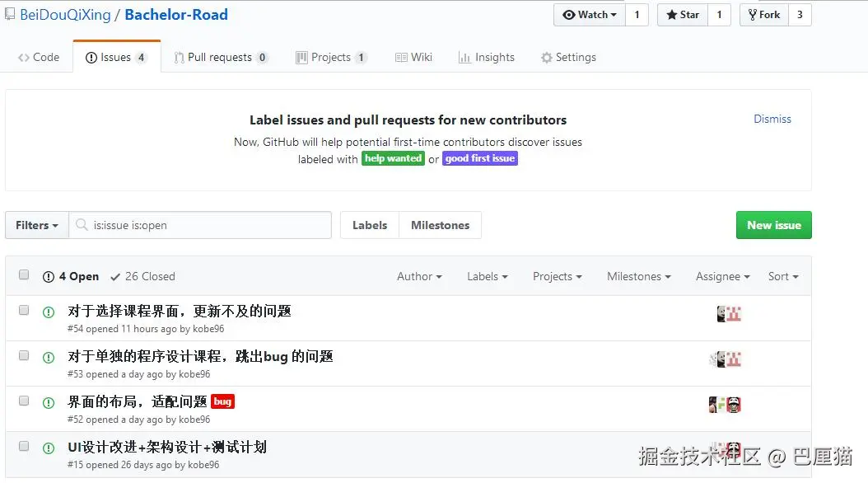This screenshot has width=868, height=483.
Task: Create a New issue
Action: pyautogui.click(x=774, y=225)
